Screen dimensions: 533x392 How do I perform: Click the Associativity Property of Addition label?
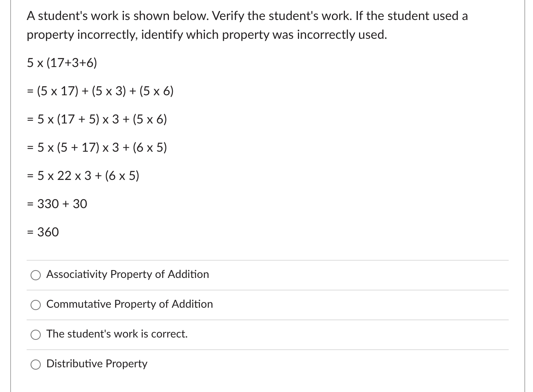127,275
